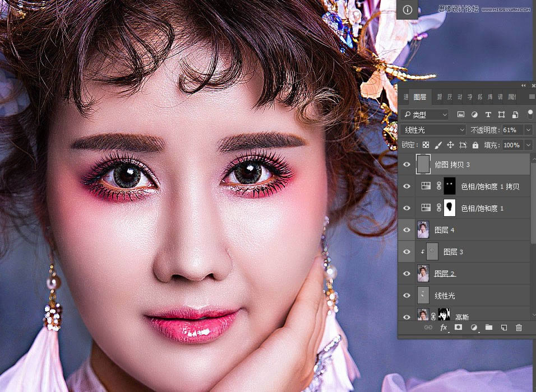Click the link layers icon in bottom bar

coord(428,328)
